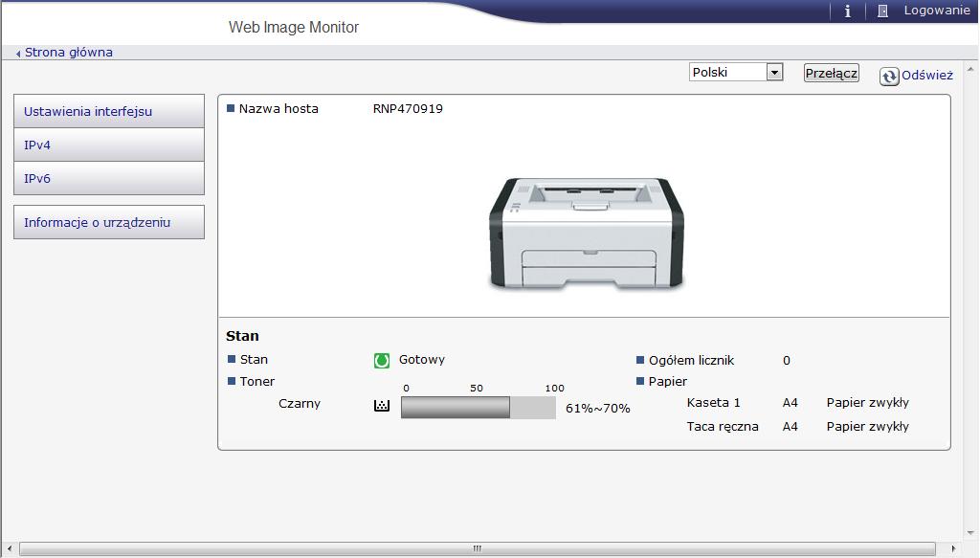Click the green Gotowy status icon
The height and width of the screenshot is (558, 980).
381,361
